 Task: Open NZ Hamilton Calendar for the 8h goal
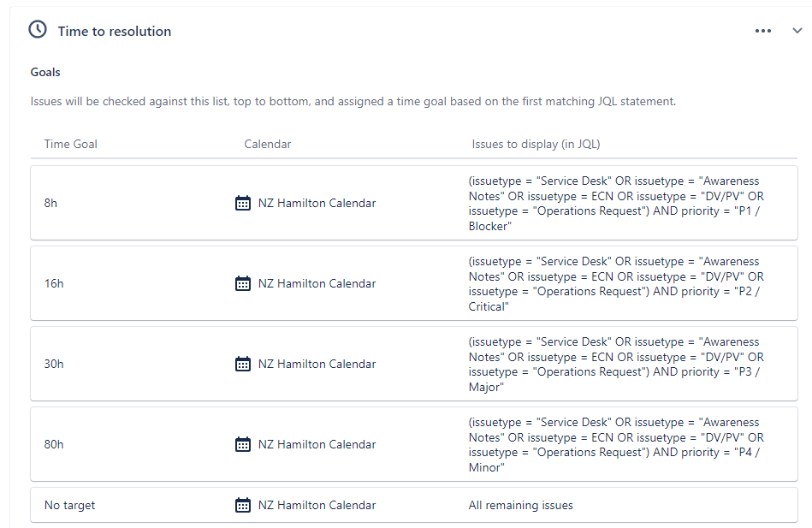[317, 203]
